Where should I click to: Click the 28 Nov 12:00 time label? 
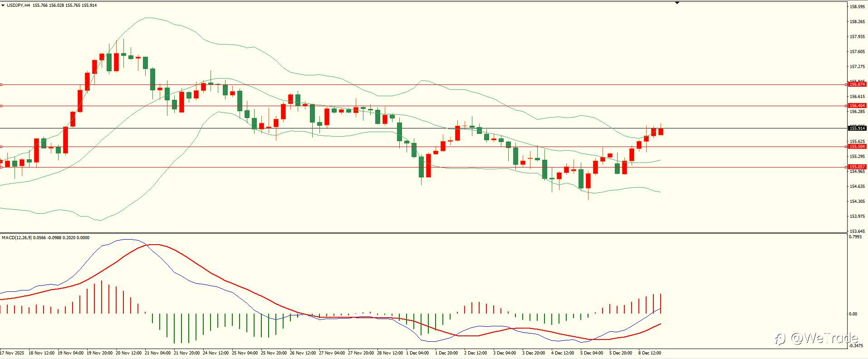click(390, 353)
